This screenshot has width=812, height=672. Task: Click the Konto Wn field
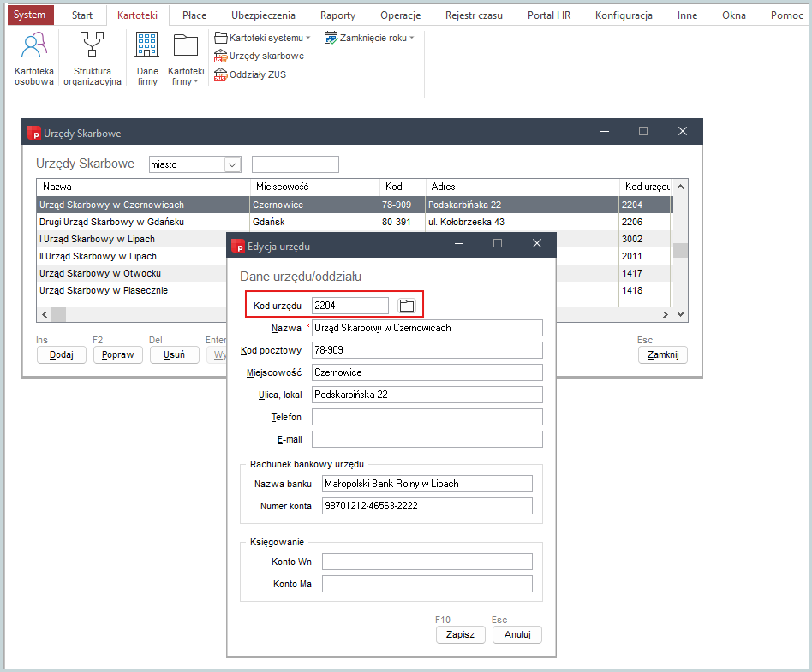[427, 562]
